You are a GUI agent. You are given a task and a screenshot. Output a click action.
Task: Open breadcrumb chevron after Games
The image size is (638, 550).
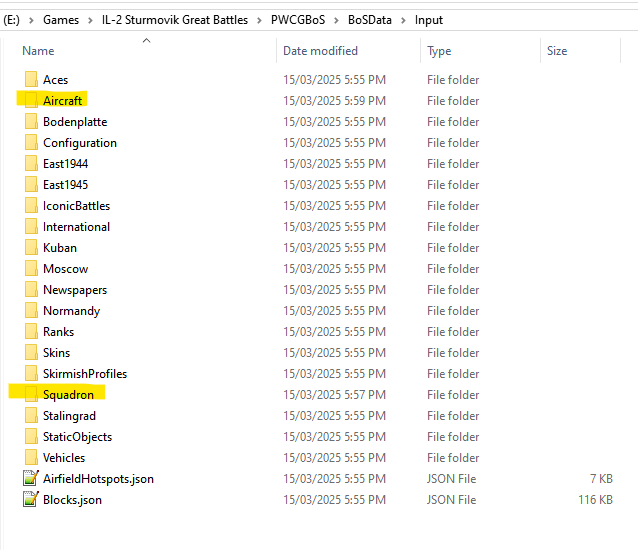point(90,20)
